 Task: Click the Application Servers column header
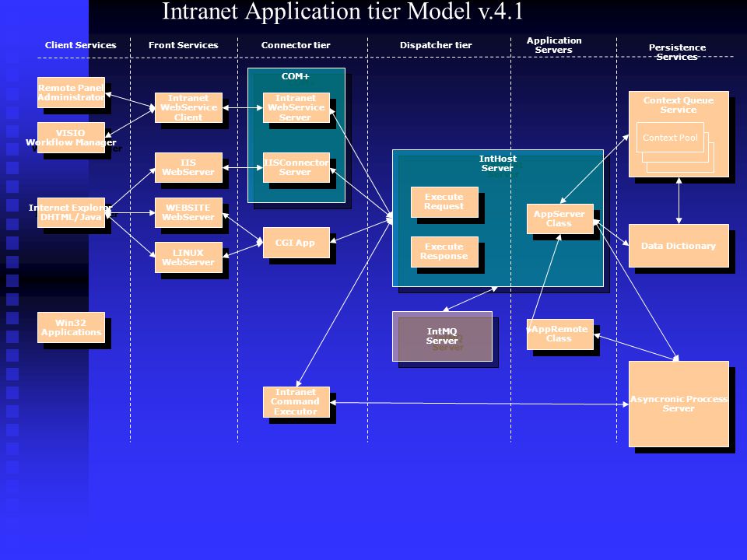coord(554,45)
